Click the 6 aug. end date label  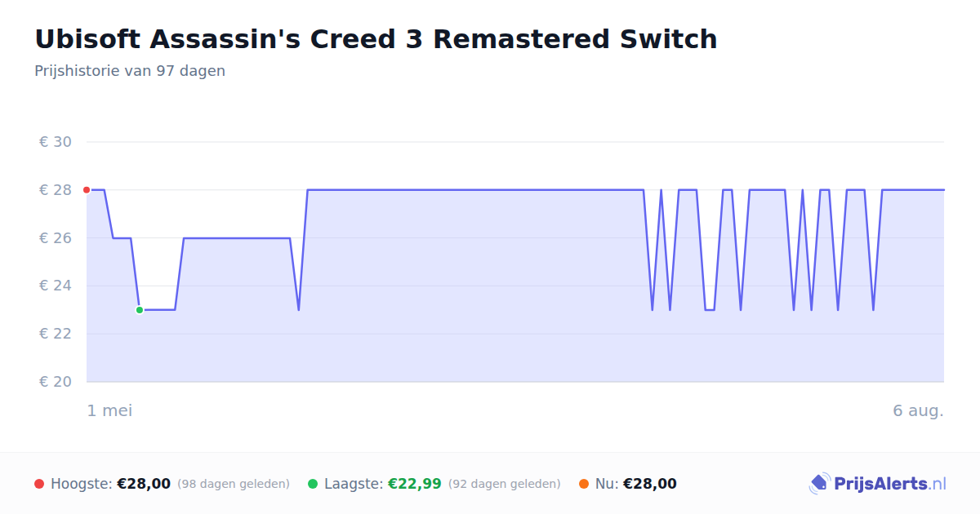pyautogui.click(x=919, y=410)
